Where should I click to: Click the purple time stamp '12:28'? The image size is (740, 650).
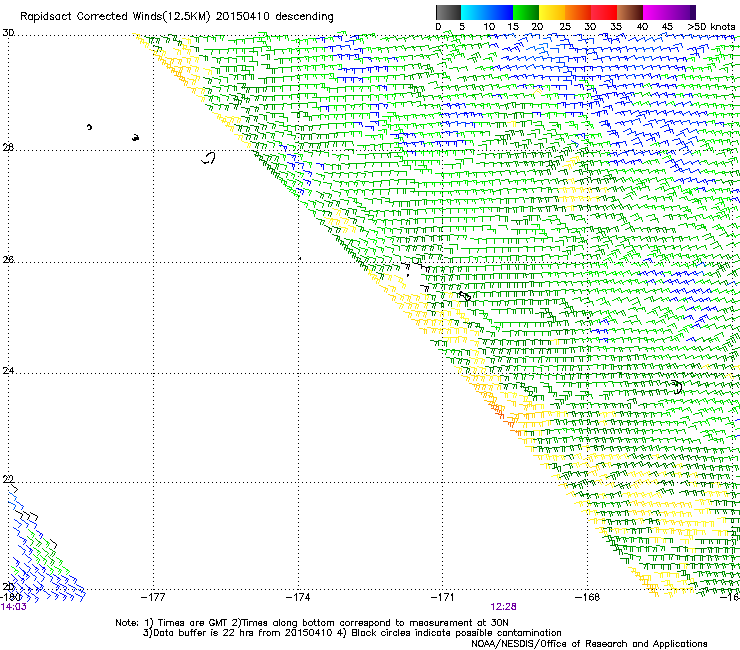click(x=503, y=607)
